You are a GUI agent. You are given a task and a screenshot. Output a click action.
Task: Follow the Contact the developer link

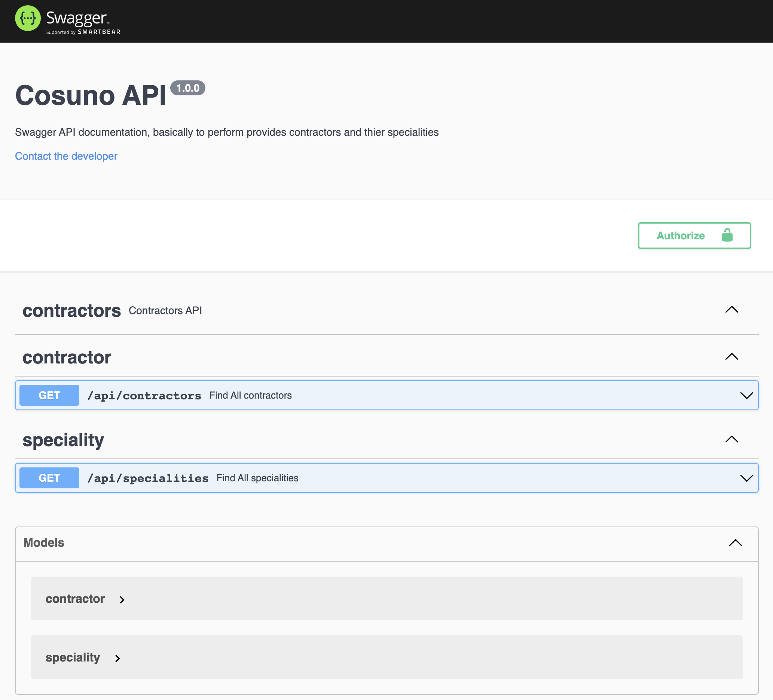point(66,156)
